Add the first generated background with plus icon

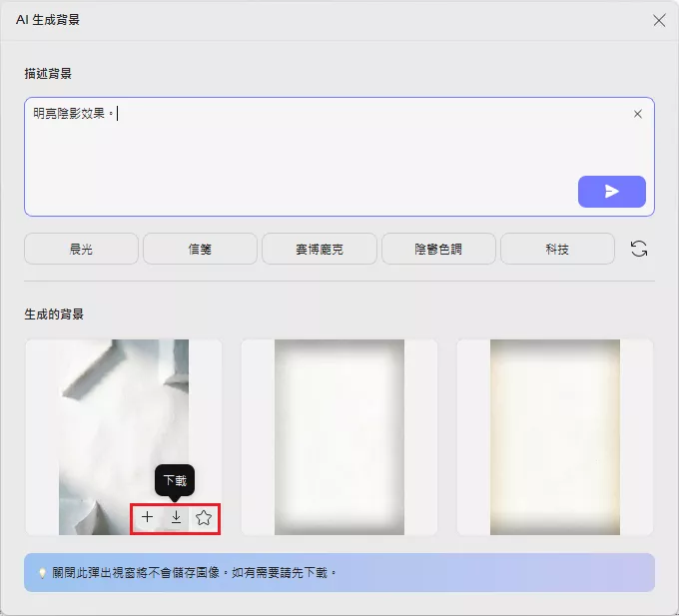coord(147,517)
